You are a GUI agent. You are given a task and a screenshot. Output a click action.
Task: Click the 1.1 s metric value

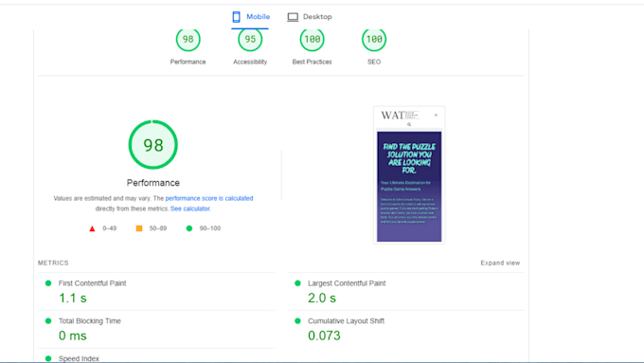(73, 298)
